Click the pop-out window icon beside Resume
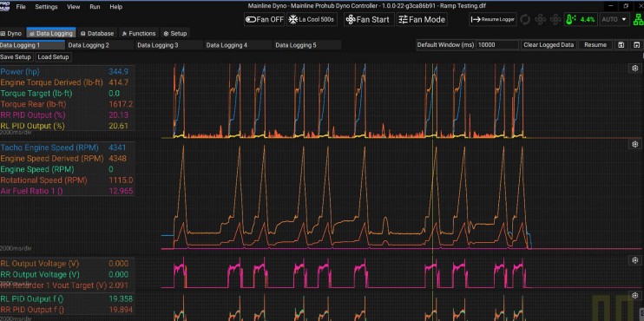The image size is (644, 321). 636,45
